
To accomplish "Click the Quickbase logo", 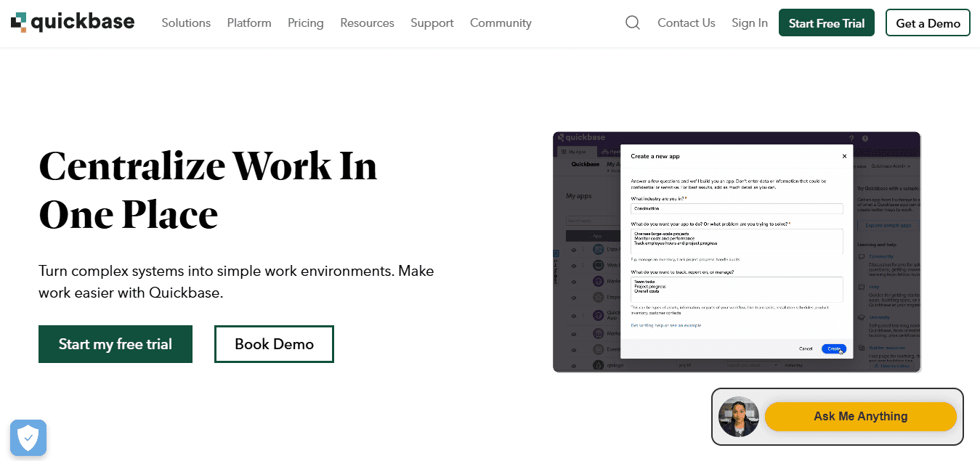I will click(x=73, y=23).
